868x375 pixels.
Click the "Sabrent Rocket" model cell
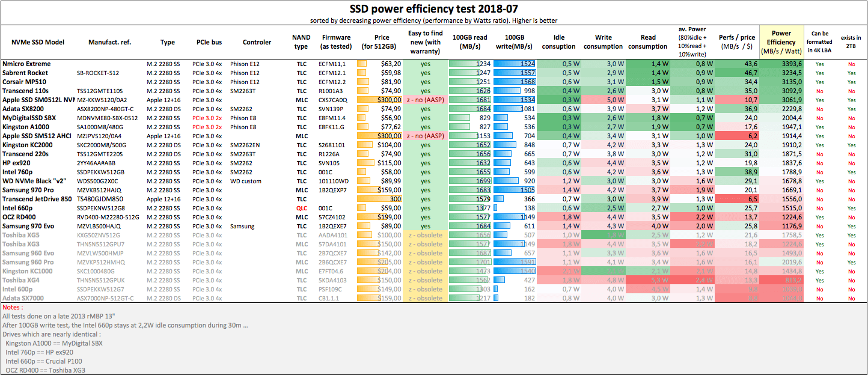[x=26, y=73]
